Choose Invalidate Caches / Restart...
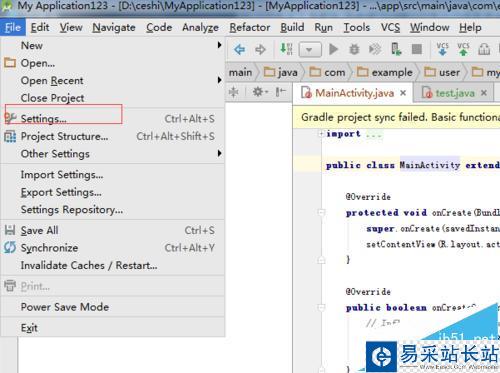The width and height of the screenshot is (500, 373). [113, 265]
